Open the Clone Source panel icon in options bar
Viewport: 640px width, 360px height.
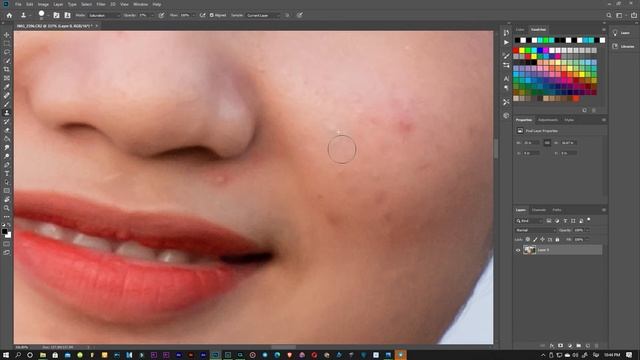[x=67, y=15]
